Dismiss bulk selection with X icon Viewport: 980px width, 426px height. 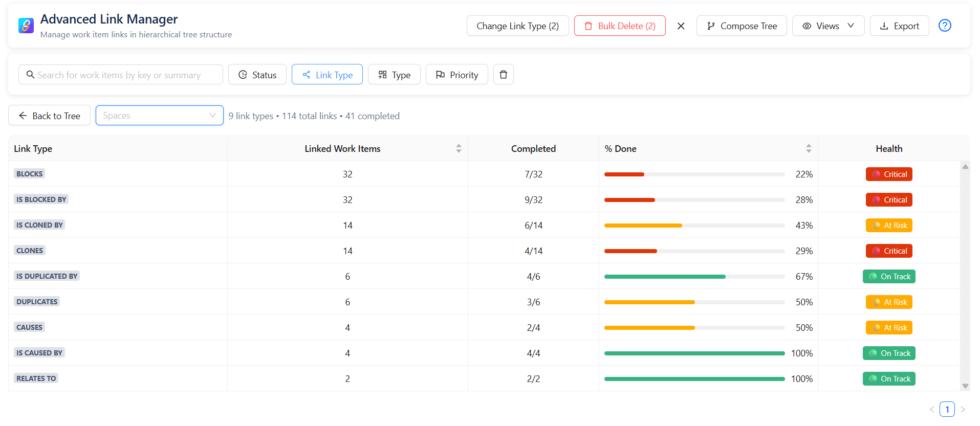click(681, 26)
